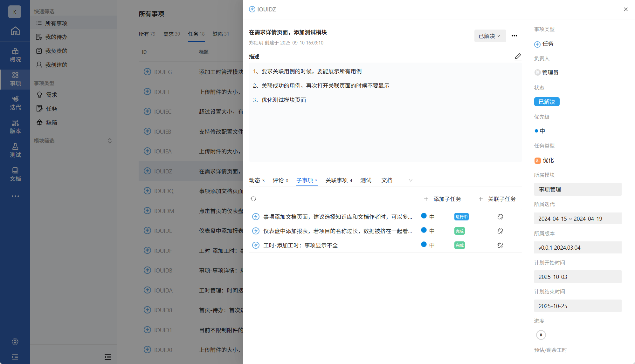The height and width of the screenshot is (364, 635).
Task: Click the home icon in sidebar
Action: pos(15,31)
